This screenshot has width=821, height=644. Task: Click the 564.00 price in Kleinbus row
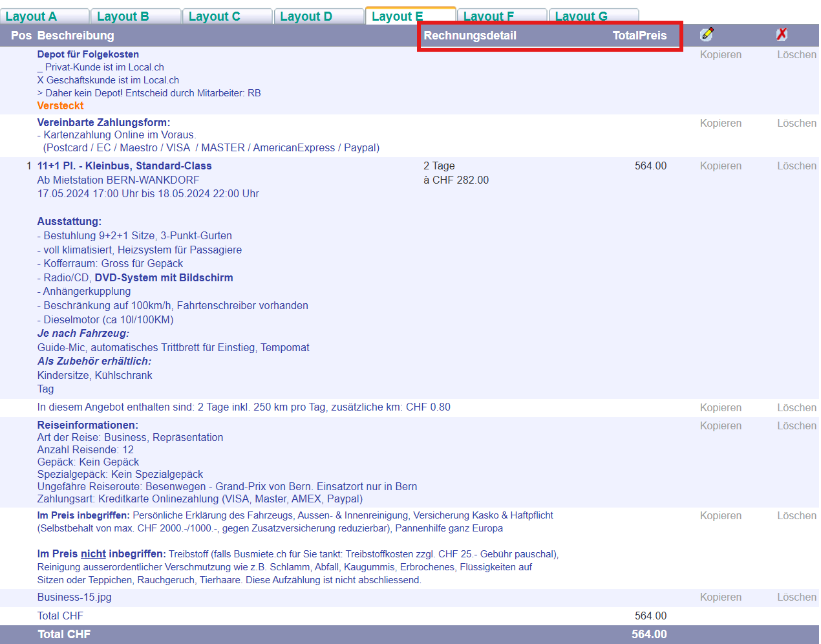650,166
